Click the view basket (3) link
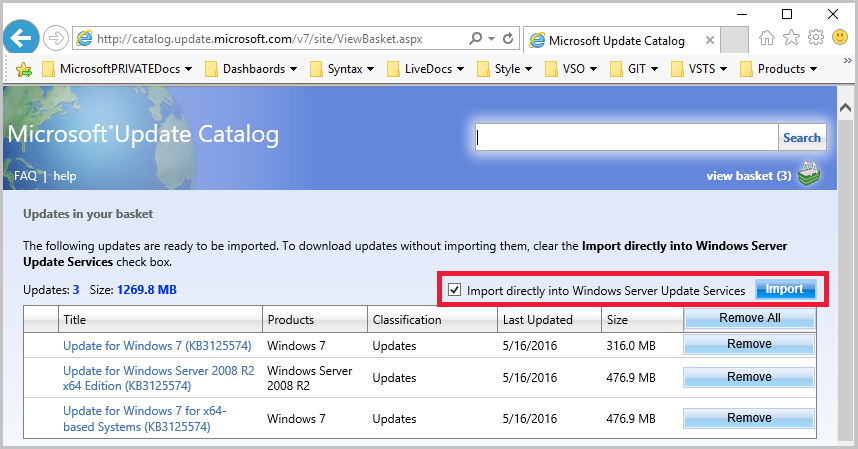This screenshot has height=449, width=858. pos(749,176)
